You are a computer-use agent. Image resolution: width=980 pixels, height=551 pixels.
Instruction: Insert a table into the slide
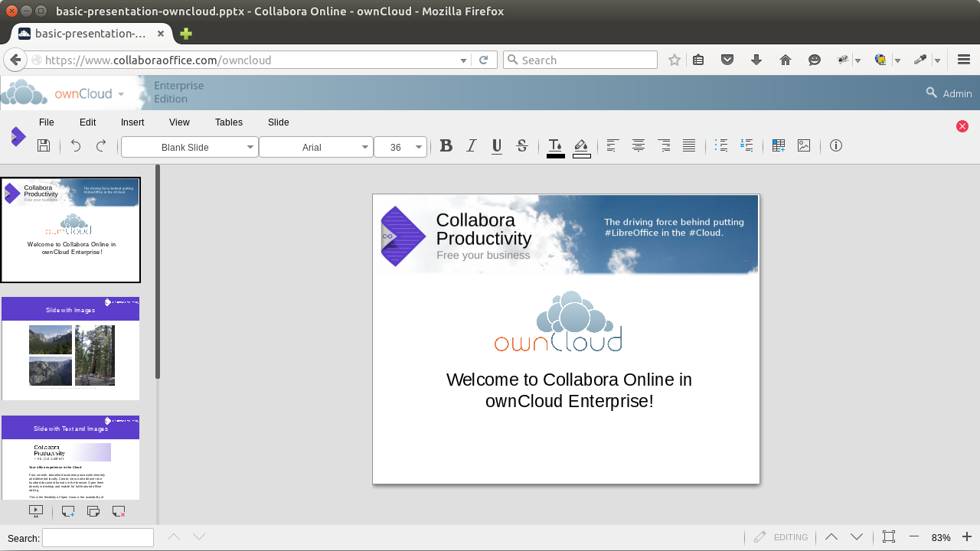[778, 145]
